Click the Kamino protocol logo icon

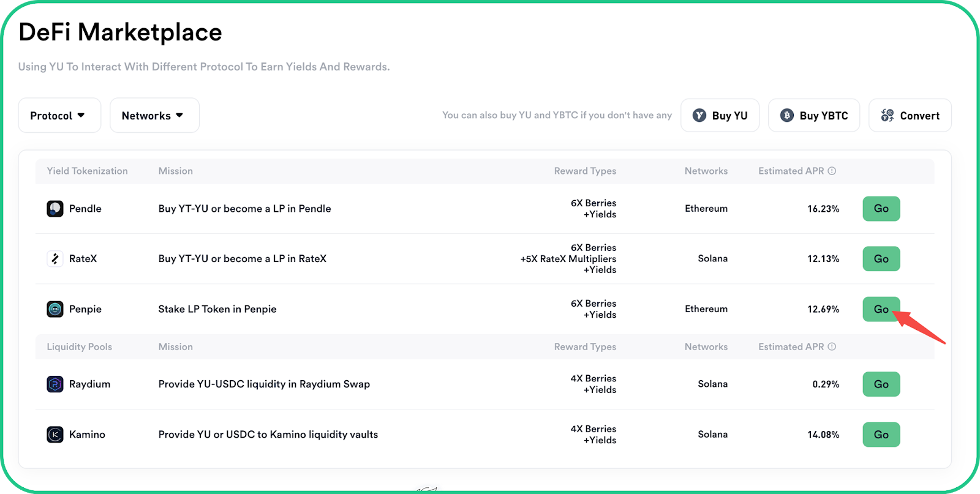(x=55, y=435)
